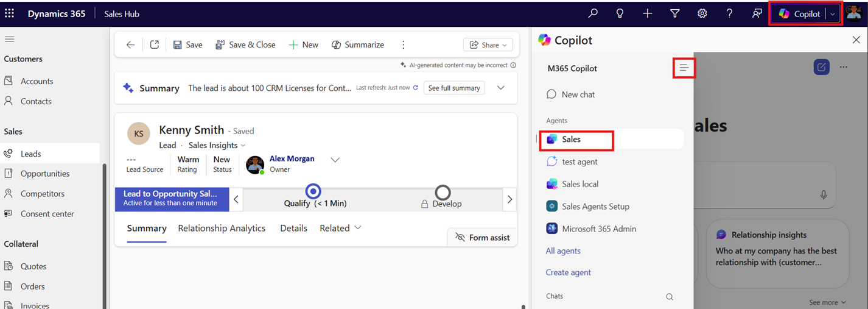Open Orders in the sitemap
The height and width of the screenshot is (309, 868).
[33, 286]
